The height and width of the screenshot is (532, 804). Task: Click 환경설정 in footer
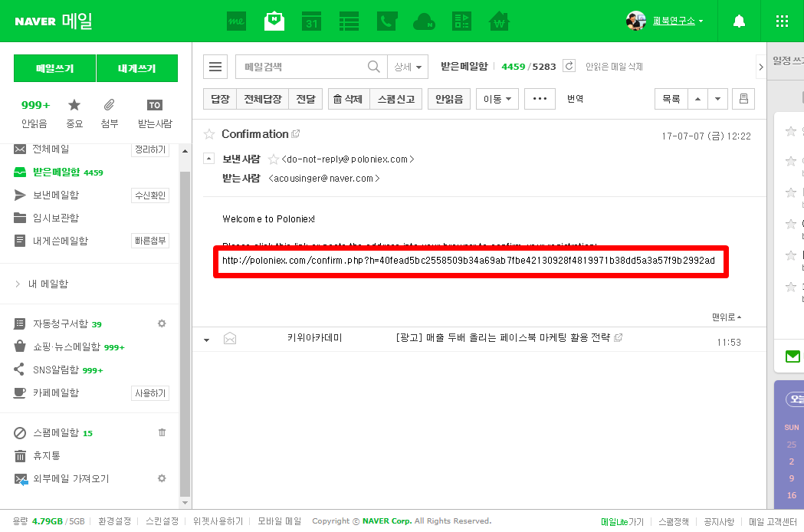pyautogui.click(x=114, y=521)
